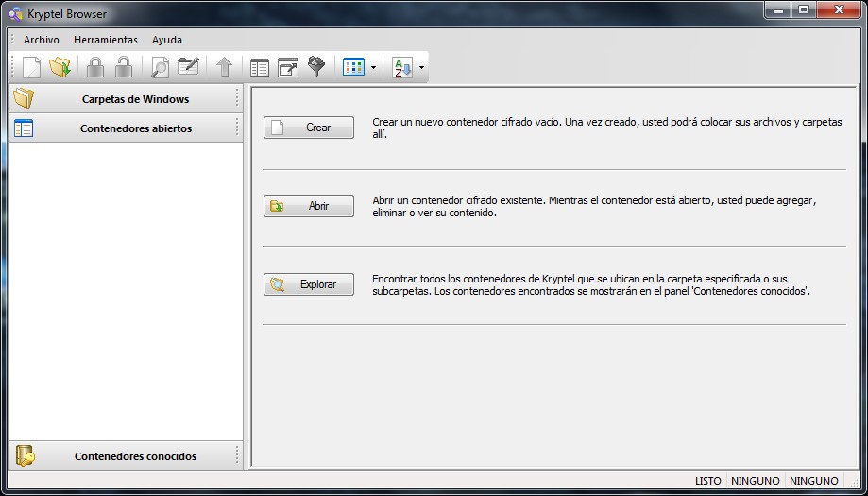Click the Crear button
The image size is (868, 496).
pyautogui.click(x=308, y=128)
